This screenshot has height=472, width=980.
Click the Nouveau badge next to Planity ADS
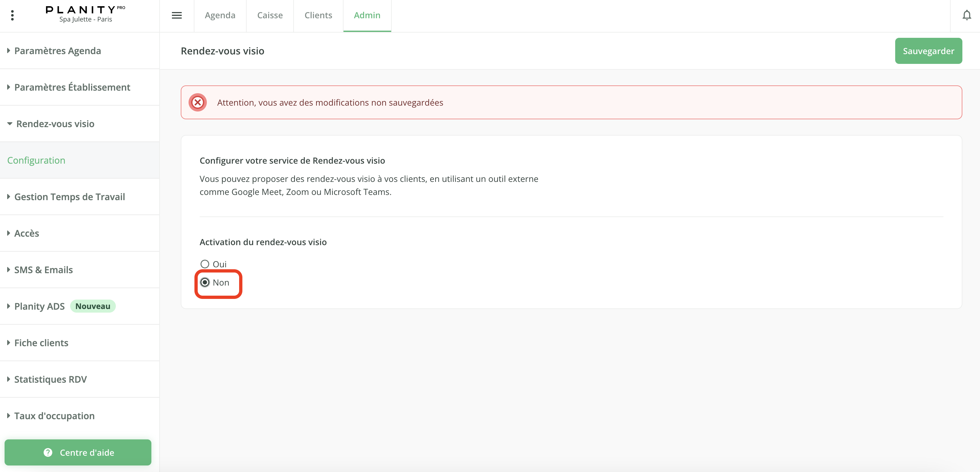(92, 306)
